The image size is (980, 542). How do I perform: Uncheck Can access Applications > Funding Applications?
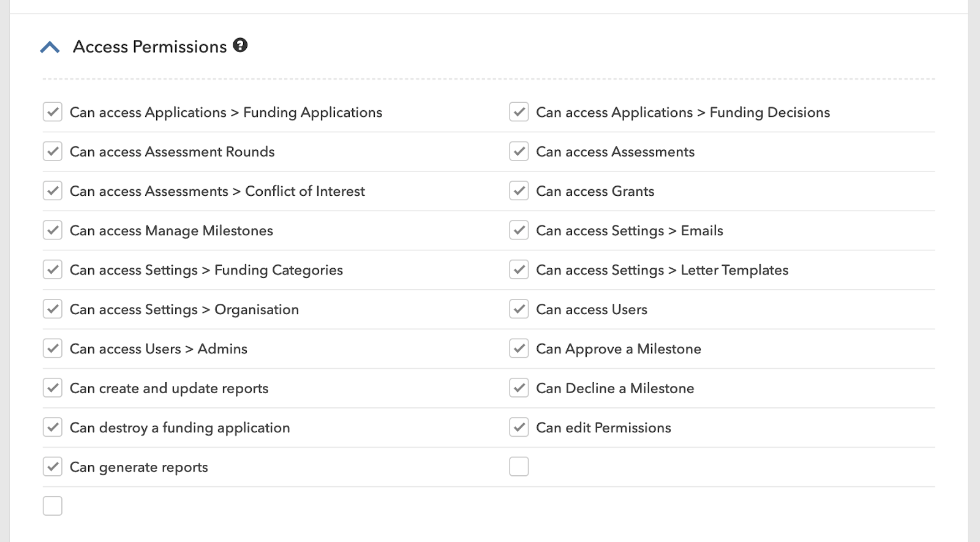click(x=53, y=112)
